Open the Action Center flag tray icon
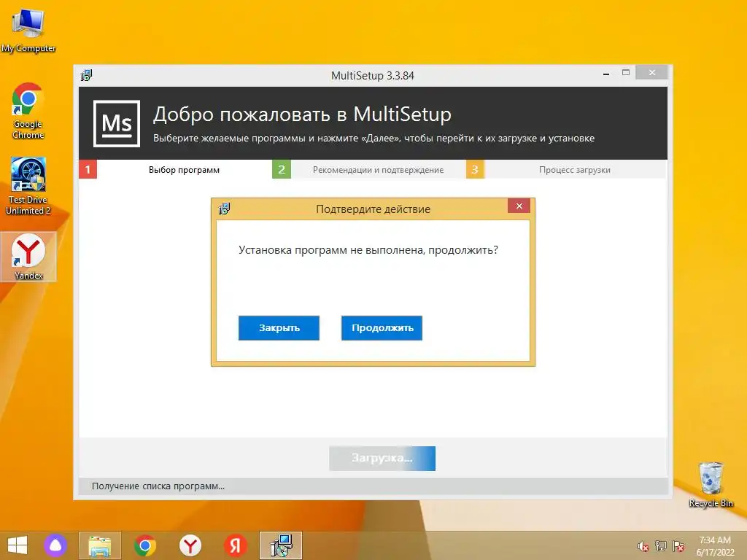 678,546
